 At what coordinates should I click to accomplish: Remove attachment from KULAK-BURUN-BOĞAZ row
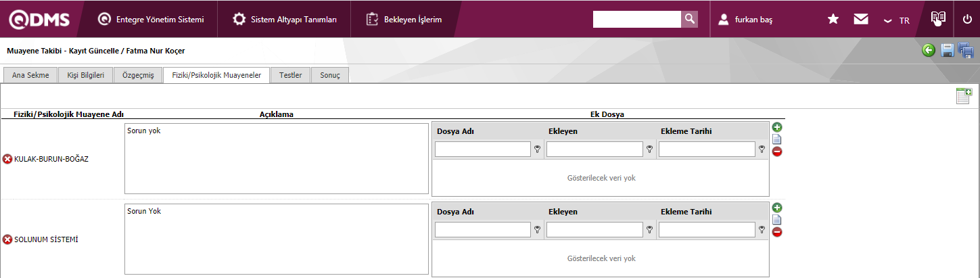pyautogui.click(x=777, y=152)
